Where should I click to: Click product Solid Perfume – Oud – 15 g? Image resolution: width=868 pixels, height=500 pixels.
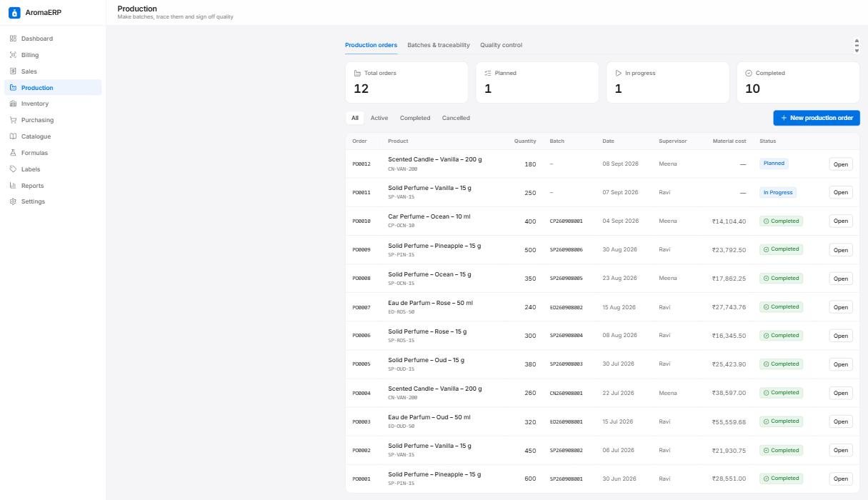(x=426, y=360)
